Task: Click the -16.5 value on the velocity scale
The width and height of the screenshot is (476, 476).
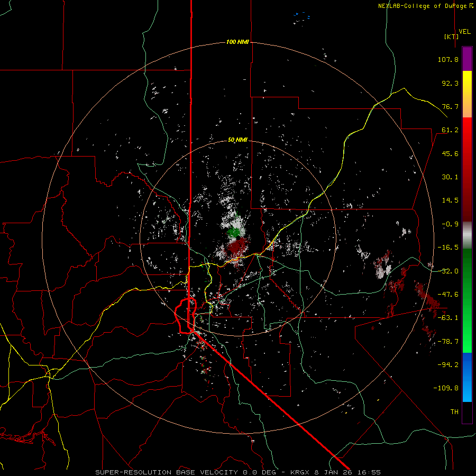Action: (448, 248)
